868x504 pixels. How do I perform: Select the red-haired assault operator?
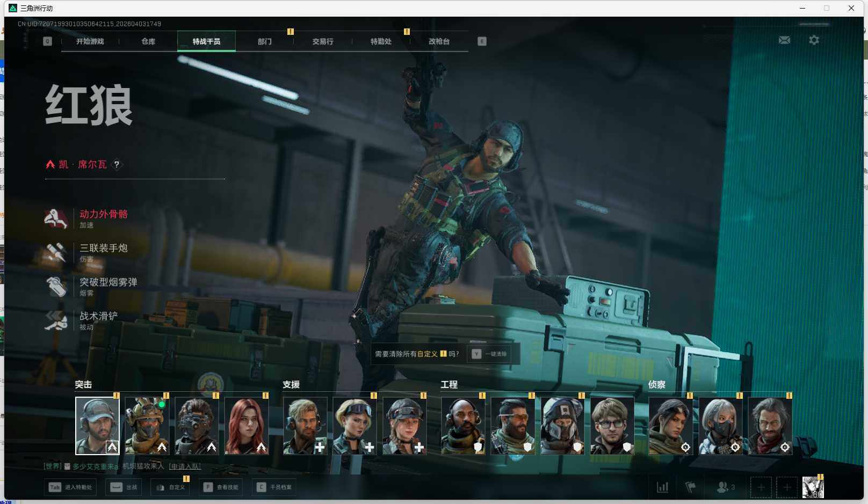pos(246,426)
